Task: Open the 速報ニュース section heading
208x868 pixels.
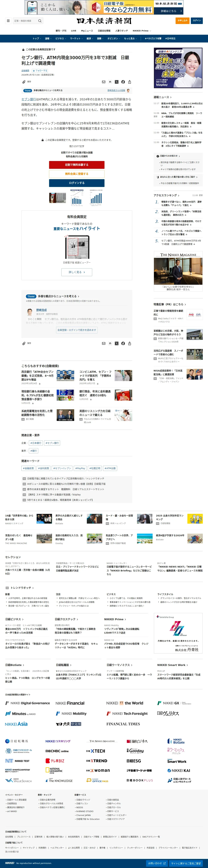Action: [163, 97]
